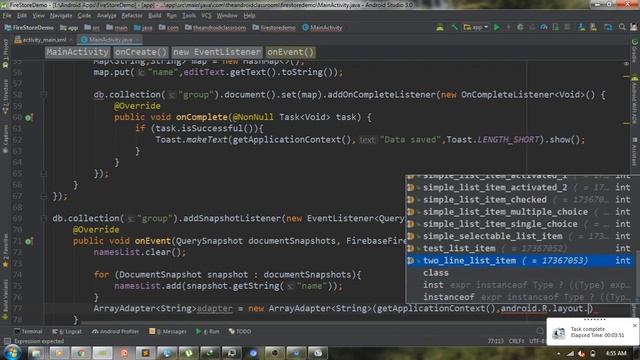Click the onEvent override gutter icon
Image resolution: width=640 pixels, height=360 pixels.
coord(28,242)
